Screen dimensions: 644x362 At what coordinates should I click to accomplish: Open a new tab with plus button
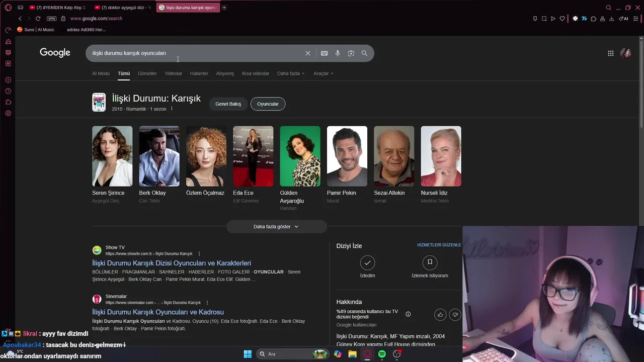224,8
